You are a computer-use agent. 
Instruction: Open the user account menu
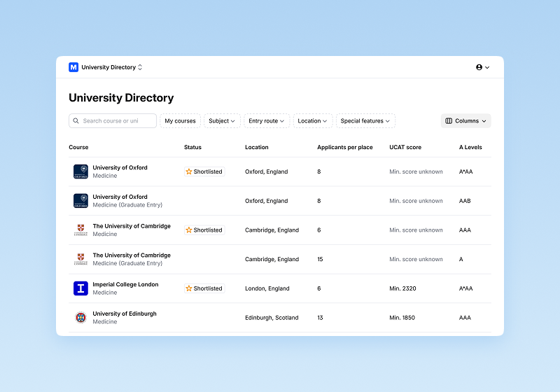click(x=482, y=67)
